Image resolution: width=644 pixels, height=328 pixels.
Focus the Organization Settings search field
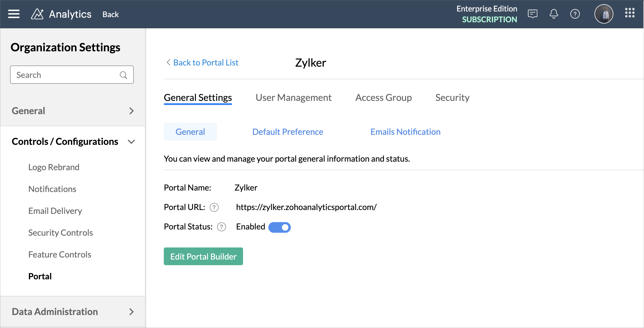point(72,75)
